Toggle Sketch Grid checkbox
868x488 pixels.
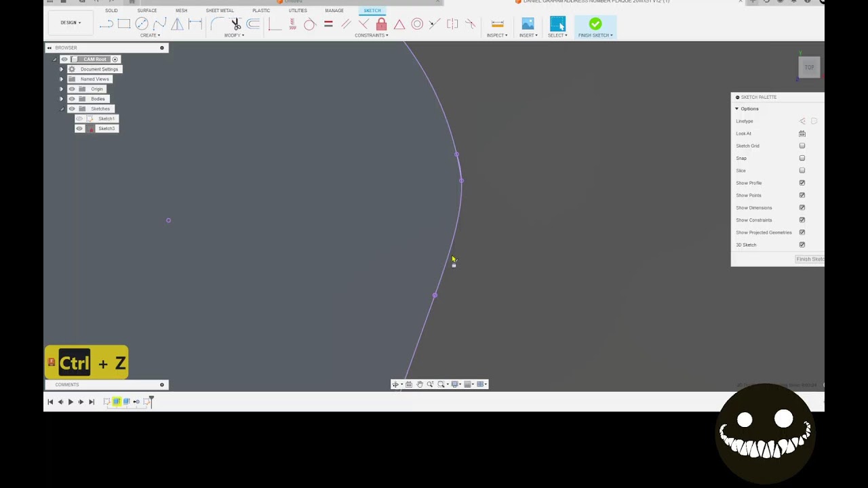coord(802,146)
